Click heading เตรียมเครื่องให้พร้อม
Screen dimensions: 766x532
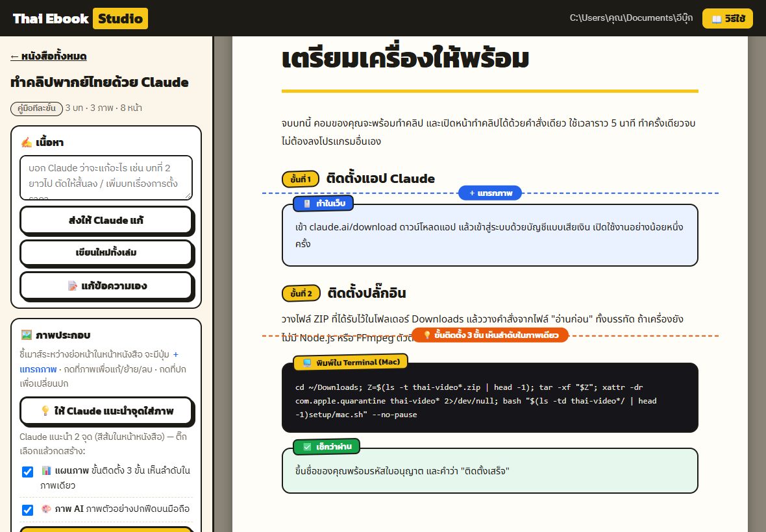(x=406, y=58)
